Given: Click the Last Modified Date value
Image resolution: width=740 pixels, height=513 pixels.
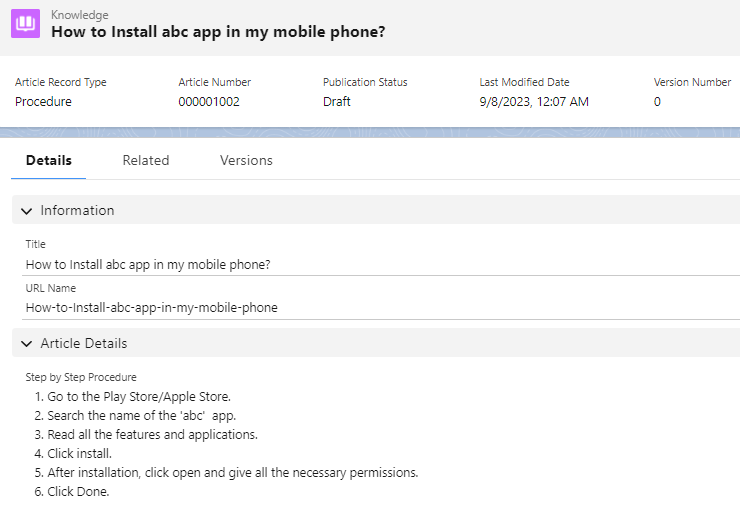Looking at the screenshot, I should 534,101.
